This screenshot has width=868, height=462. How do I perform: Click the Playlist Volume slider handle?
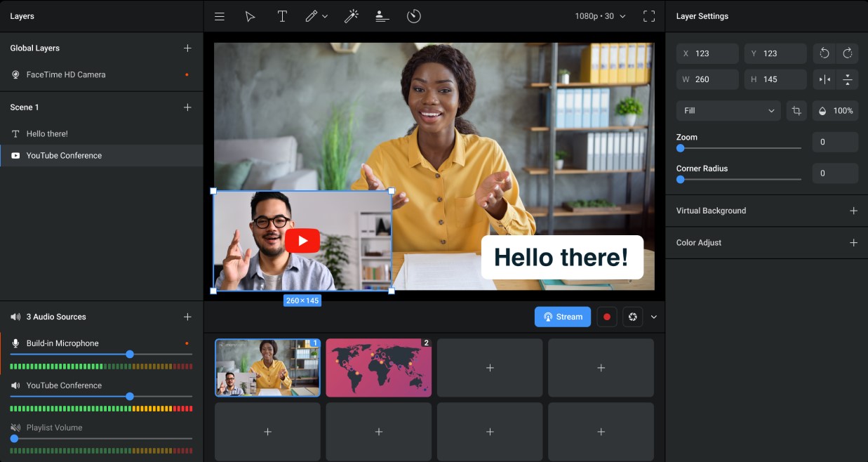click(x=14, y=439)
